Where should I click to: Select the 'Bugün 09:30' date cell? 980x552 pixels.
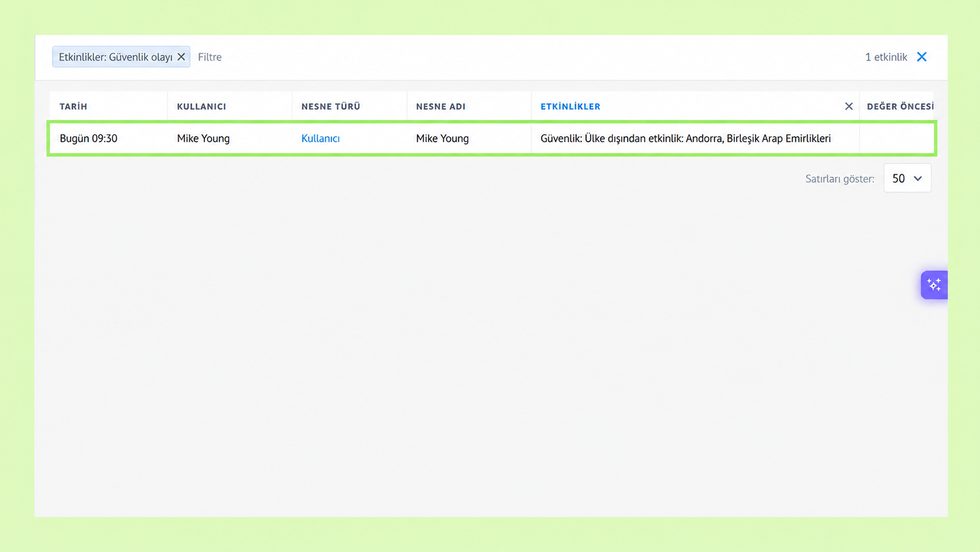click(89, 138)
